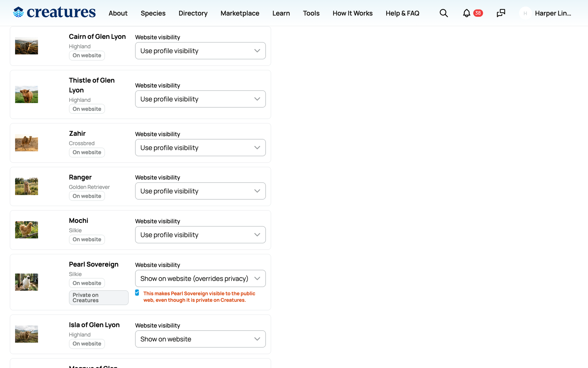Uncheck the Pearl Sovereign public visibility checkbox
The height and width of the screenshot is (368, 588).
click(x=137, y=293)
